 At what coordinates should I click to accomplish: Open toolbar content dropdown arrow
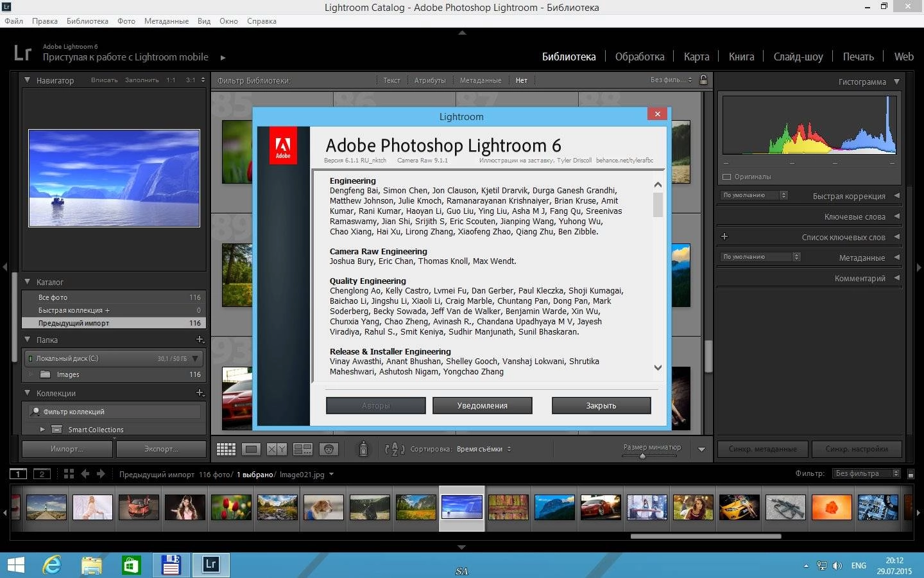pyautogui.click(x=701, y=450)
